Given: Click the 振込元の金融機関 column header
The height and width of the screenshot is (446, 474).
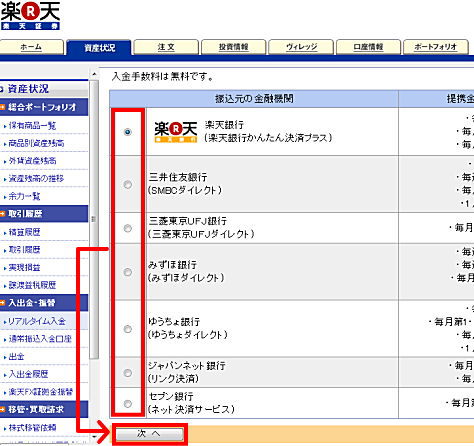Looking at the screenshot, I should tap(254, 99).
